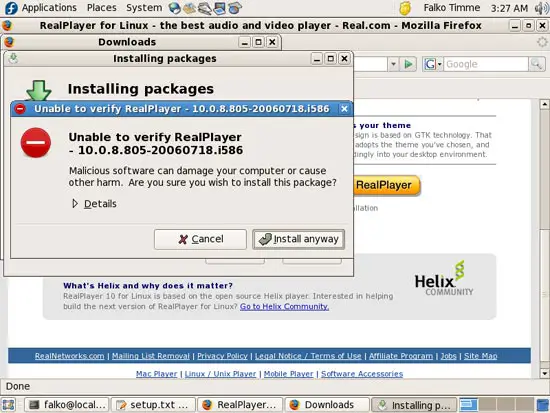Click the Fedora logo icon
This screenshot has height=413, width=550.
[x=11, y=8]
